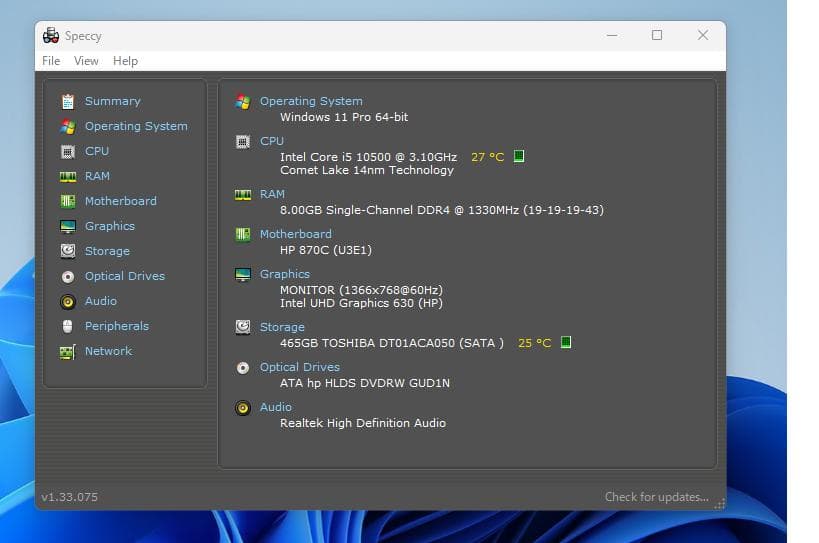Open the Help menu
The width and height of the screenshot is (819, 543).
[x=125, y=61]
